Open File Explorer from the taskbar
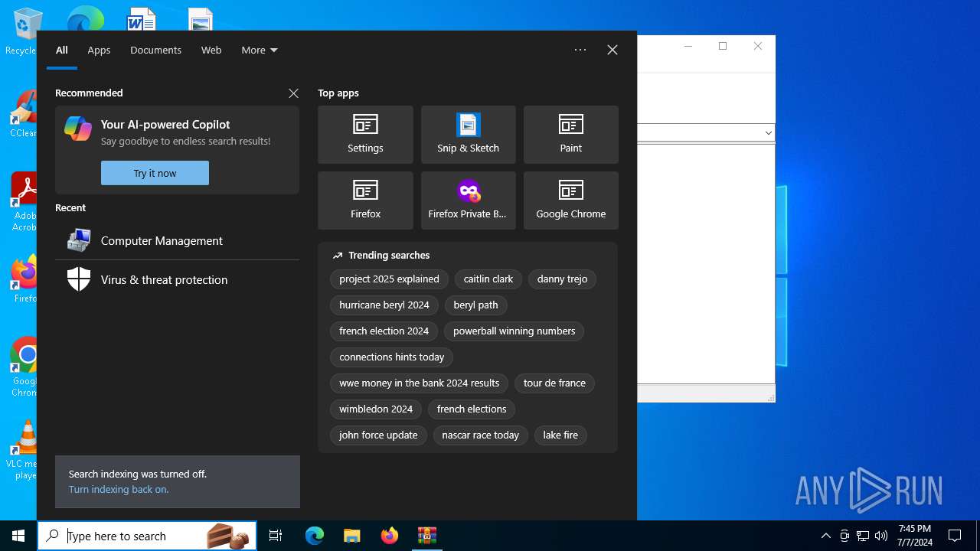Viewport: 980px width, 551px height. point(352,536)
